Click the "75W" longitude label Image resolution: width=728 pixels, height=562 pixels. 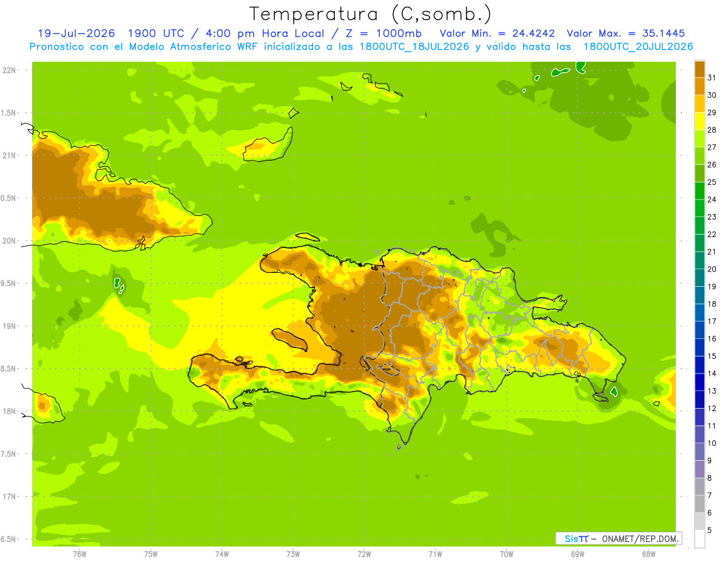tap(150, 554)
